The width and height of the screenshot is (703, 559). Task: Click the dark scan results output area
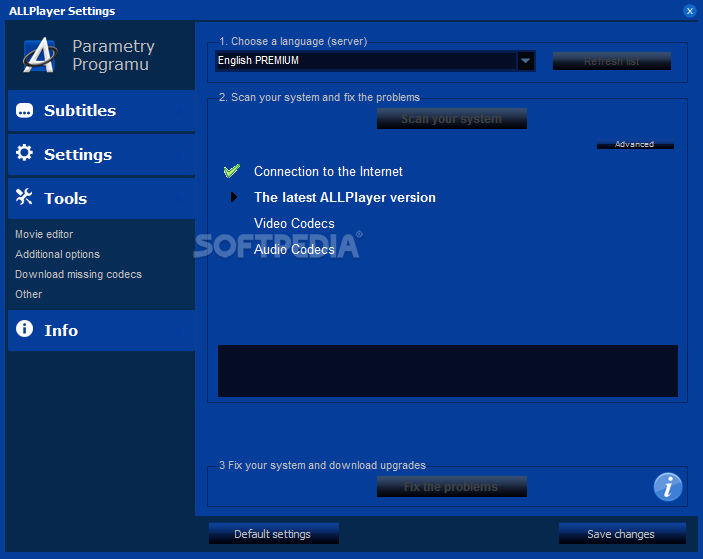click(x=447, y=371)
